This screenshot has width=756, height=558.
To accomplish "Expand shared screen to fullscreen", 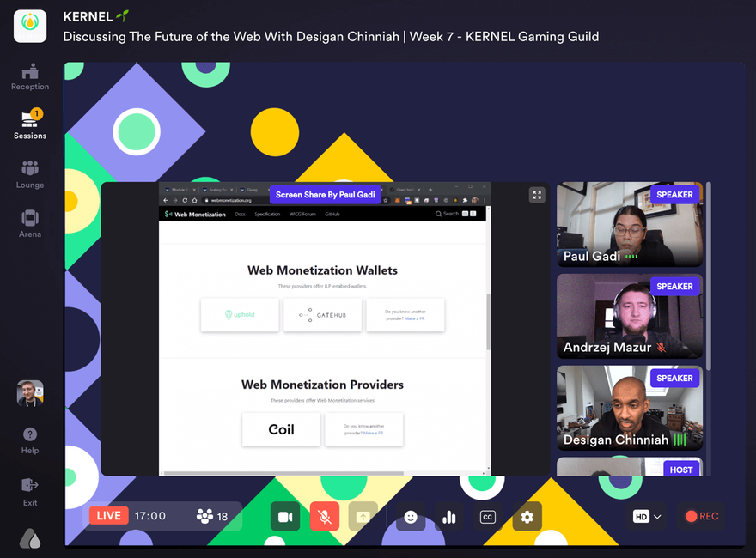I will pos(537,195).
